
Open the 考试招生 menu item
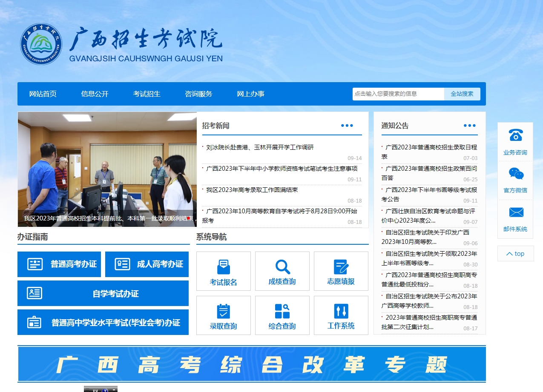tap(146, 94)
